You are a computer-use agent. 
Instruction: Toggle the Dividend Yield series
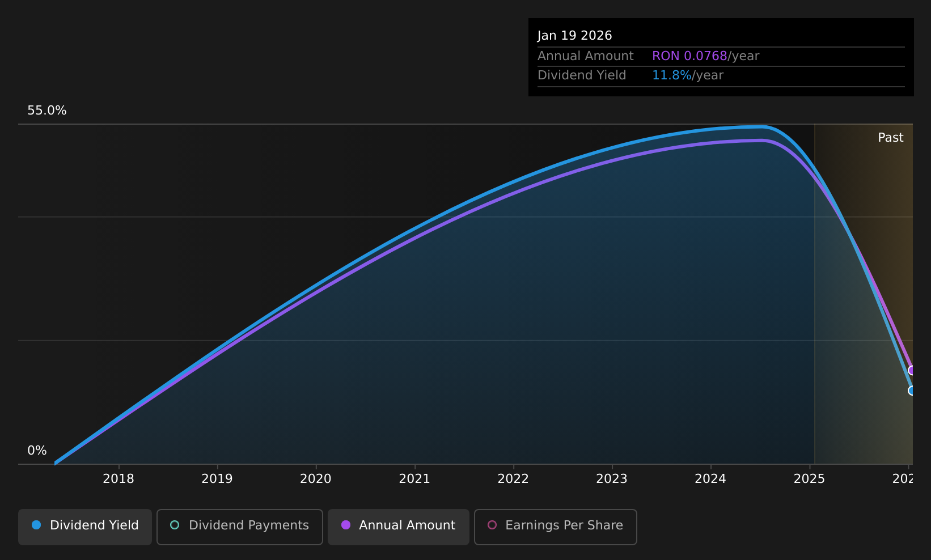(85, 527)
